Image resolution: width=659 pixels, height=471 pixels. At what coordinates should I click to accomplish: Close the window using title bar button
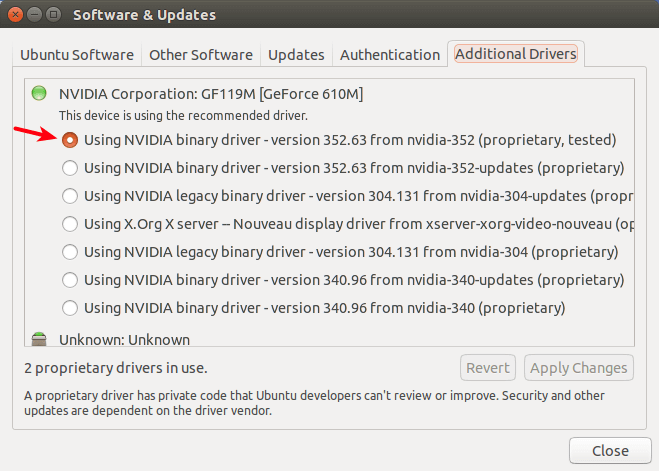(x=16, y=15)
